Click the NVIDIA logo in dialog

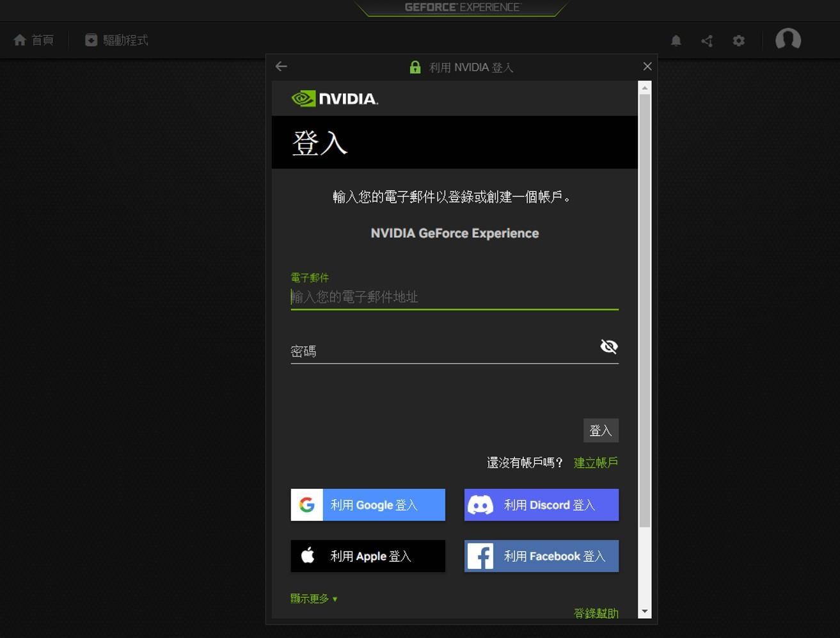pos(335,99)
